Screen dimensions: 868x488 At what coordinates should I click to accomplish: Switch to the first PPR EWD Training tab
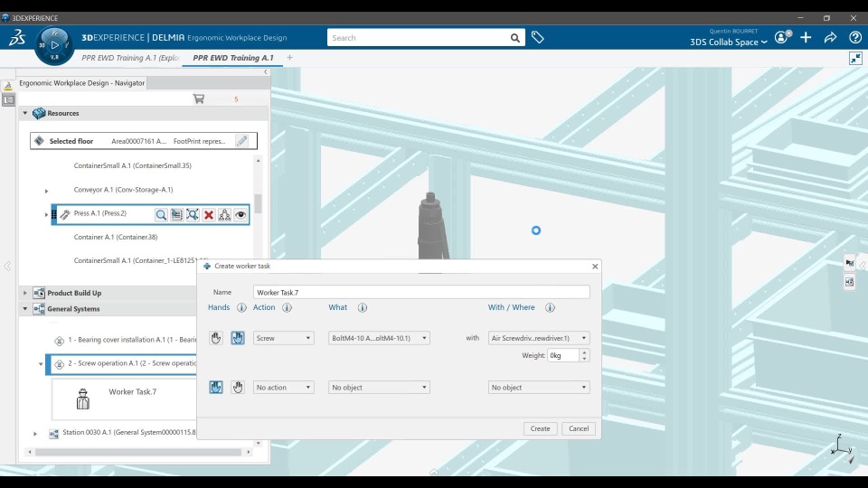131,58
